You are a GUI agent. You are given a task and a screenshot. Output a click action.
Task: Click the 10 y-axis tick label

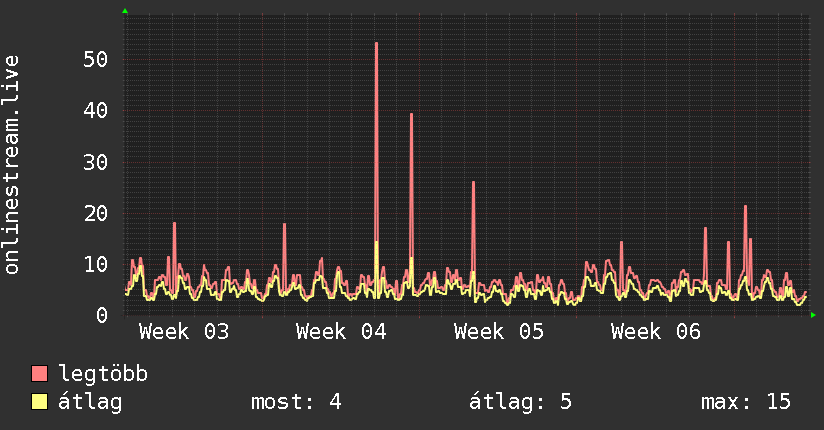(96, 264)
